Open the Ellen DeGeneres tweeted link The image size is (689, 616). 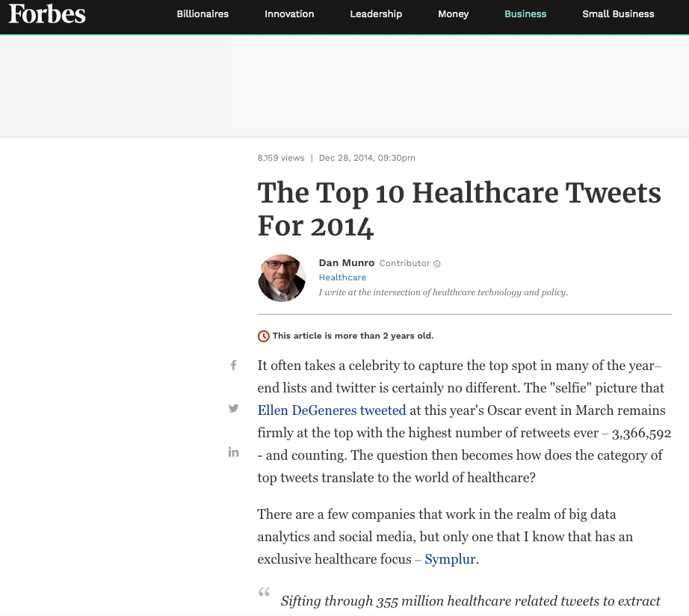pyautogui.click(x=332, y=410)
